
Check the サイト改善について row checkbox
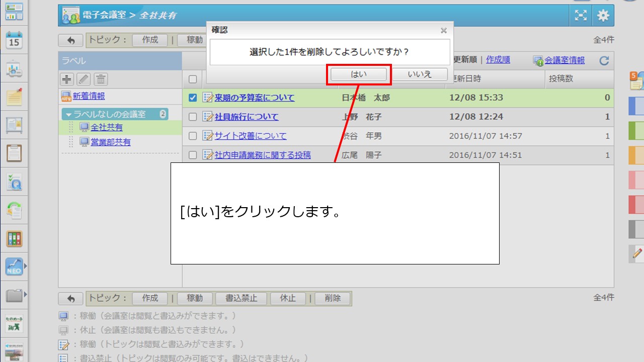193,136
